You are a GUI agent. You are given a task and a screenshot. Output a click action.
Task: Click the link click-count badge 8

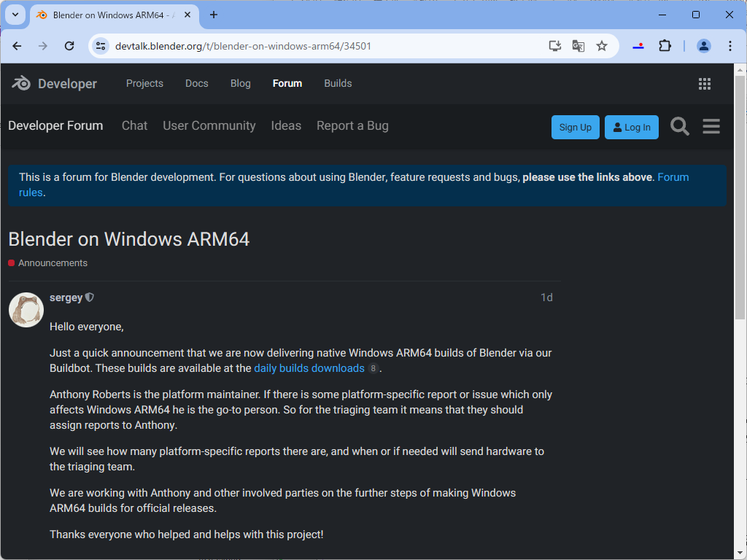point(373,368)
